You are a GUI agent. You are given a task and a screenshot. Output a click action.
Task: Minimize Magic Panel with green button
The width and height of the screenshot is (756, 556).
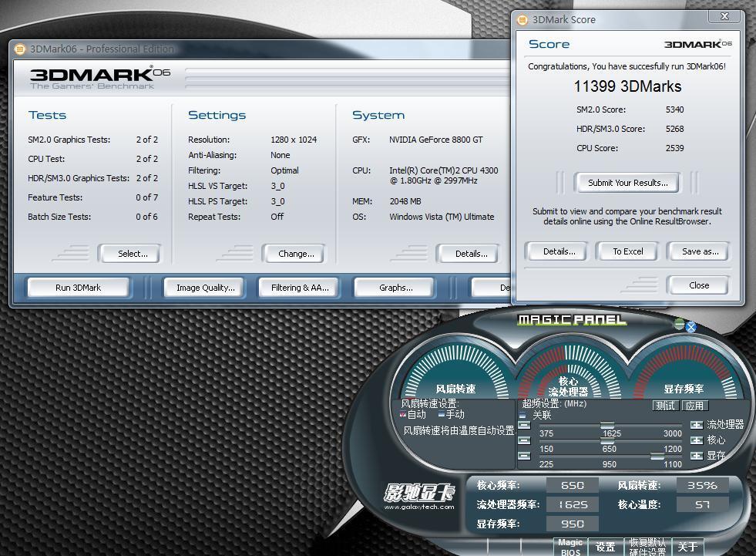point(679,323)
